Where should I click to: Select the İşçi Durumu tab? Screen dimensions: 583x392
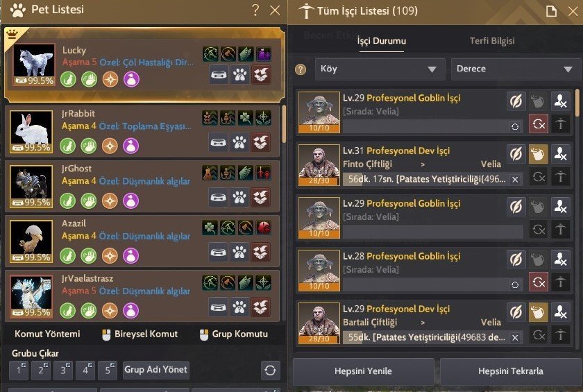[382, 41]
